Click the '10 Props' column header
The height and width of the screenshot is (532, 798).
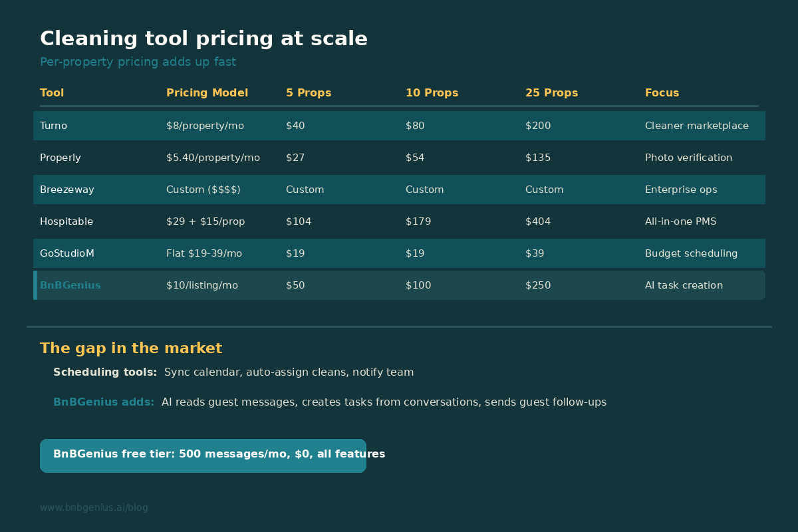click(432, 93)
